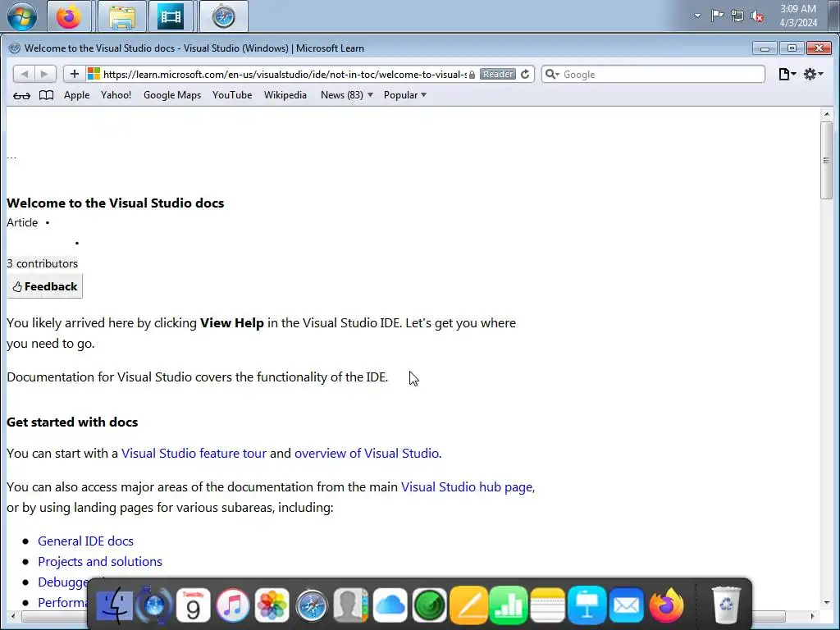This screenshot has width=840, height=630.
Task: Click the Welcome to the Visual Studio docs heading
Action: point(115,203)
